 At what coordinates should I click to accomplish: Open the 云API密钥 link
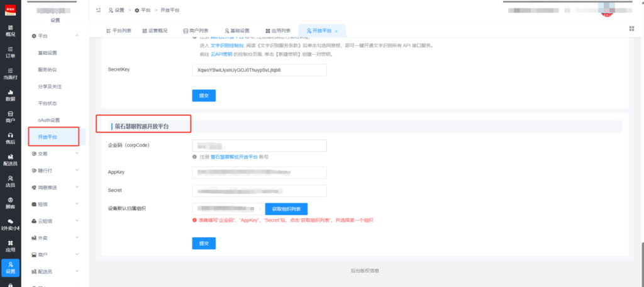click(x=222, y=54)
